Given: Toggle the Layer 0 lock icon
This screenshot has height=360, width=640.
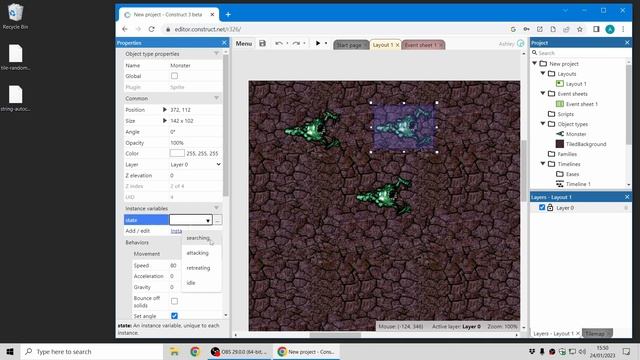Looking at the screenshot, I should 550,207.
